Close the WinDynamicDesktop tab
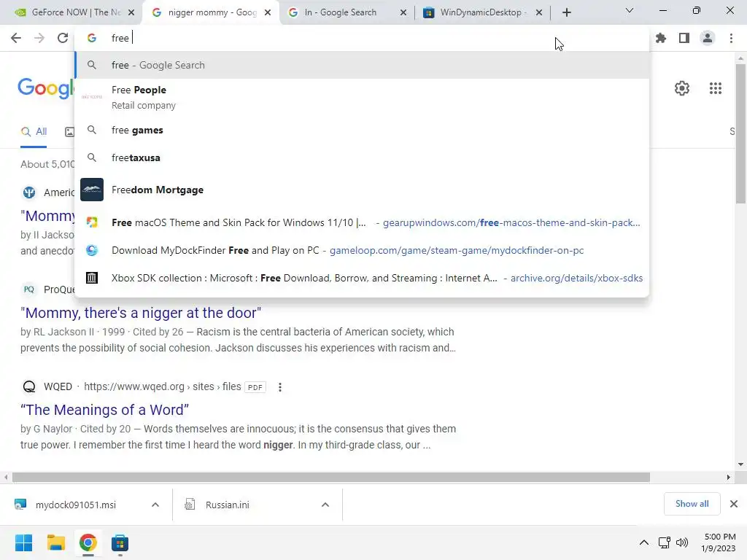This screenshot has height=560, width=747. click(x=539, y=12)
